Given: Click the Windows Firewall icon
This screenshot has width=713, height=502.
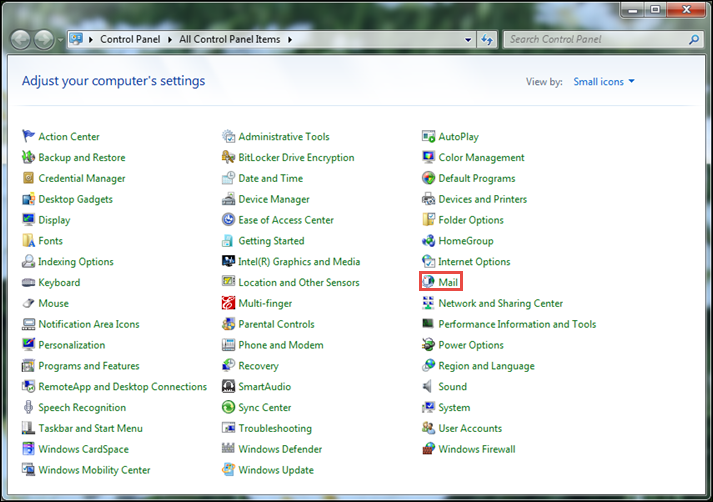Looking at the screenshot, I should (x=428, y=449).
